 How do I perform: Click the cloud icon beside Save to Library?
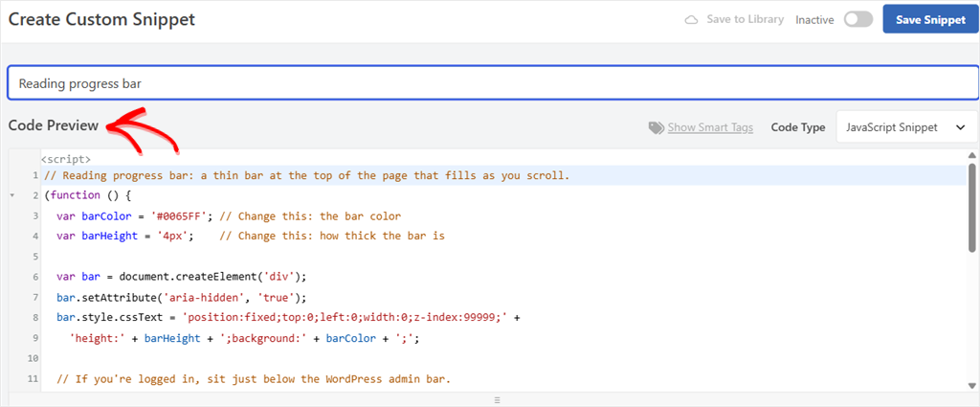tap(691, 19)
